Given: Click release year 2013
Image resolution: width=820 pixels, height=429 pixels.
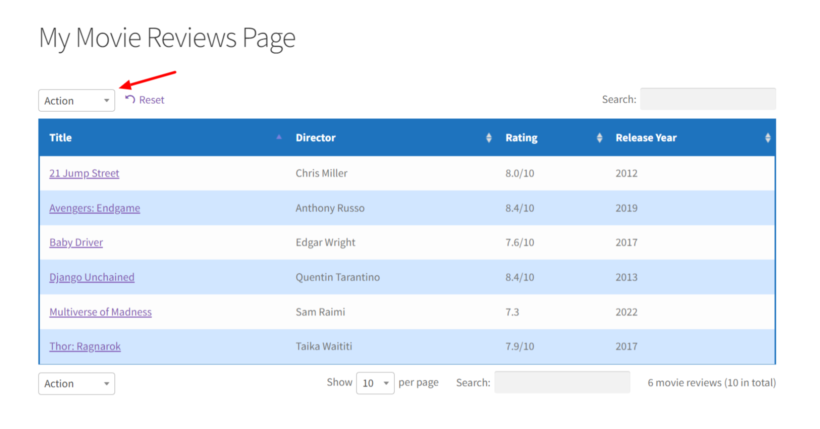Looking at the screenshot, I should (627, 277).
